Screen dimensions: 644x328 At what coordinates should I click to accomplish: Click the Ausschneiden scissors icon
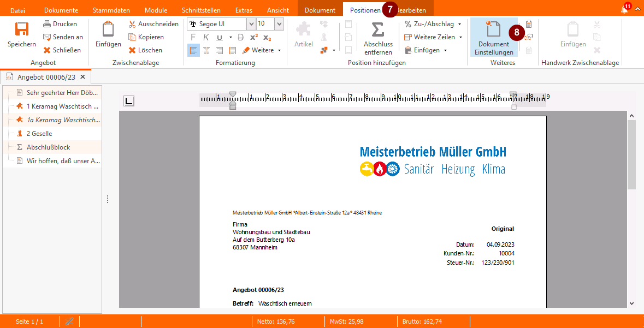(132, 24)
